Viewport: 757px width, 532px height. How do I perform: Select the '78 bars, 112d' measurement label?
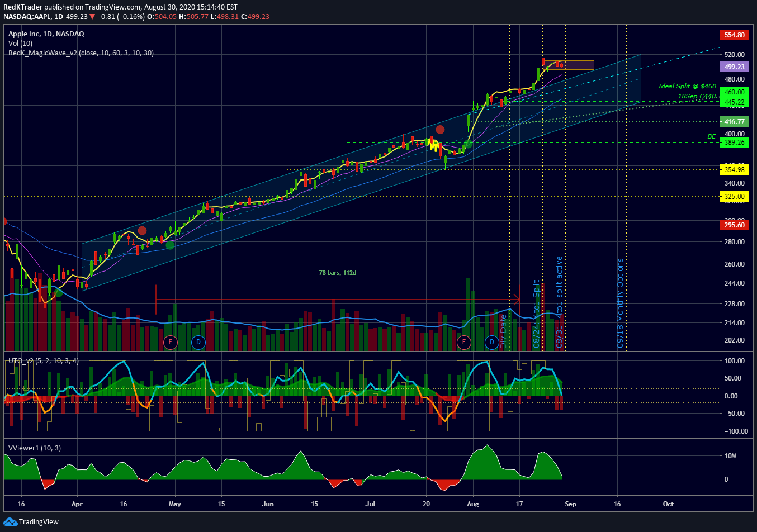[x=337, y=273]
